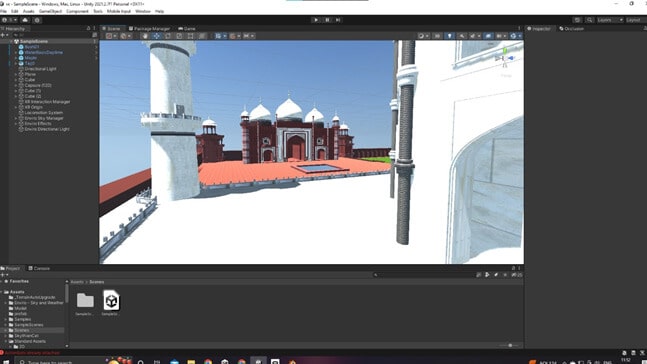Click the red error message in status bar
This screenshot has width=647, height=364.
[33, 353]
